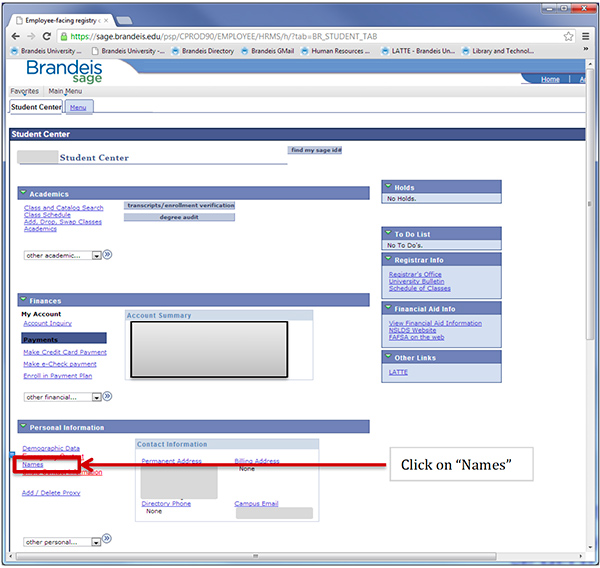
Task: Click the green padlock security icon
Action: [x=64, y=36]
